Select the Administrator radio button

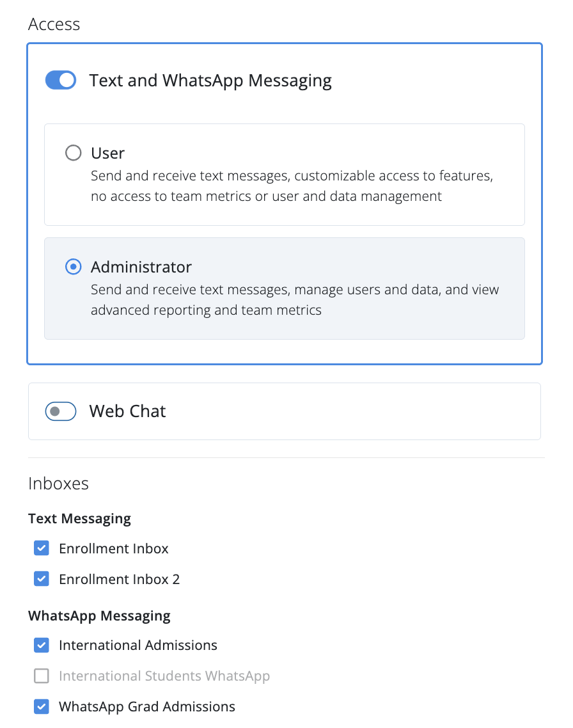(x=74, y=267)
